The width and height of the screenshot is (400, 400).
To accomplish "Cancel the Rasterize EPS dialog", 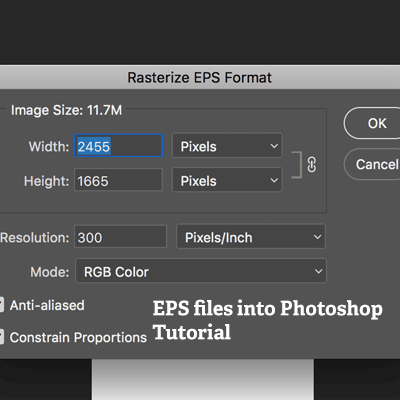I will [372, 164].
